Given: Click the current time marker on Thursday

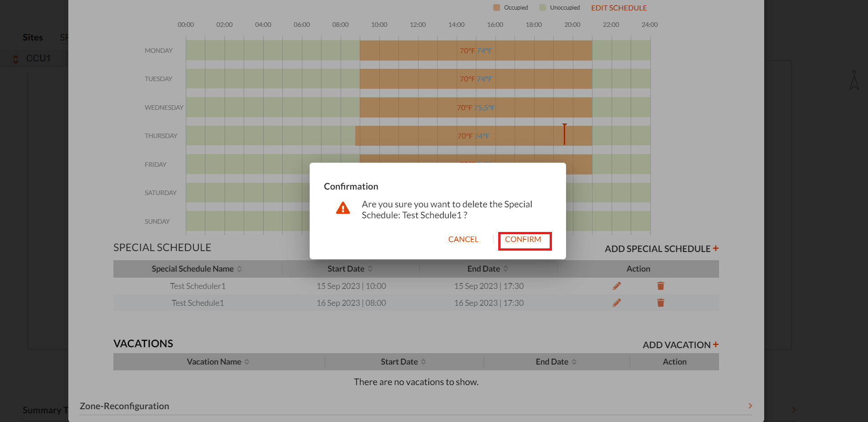Looking at the screenshot, I should point(564,134).
